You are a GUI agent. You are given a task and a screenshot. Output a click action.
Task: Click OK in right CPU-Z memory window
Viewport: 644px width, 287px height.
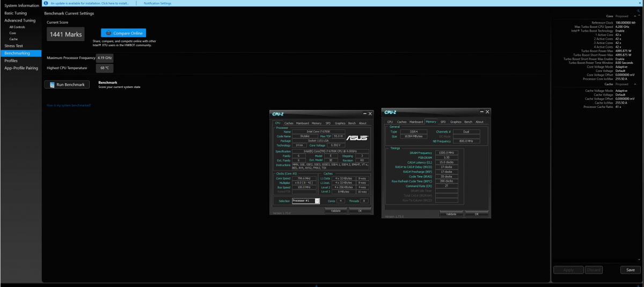(476, 214)
